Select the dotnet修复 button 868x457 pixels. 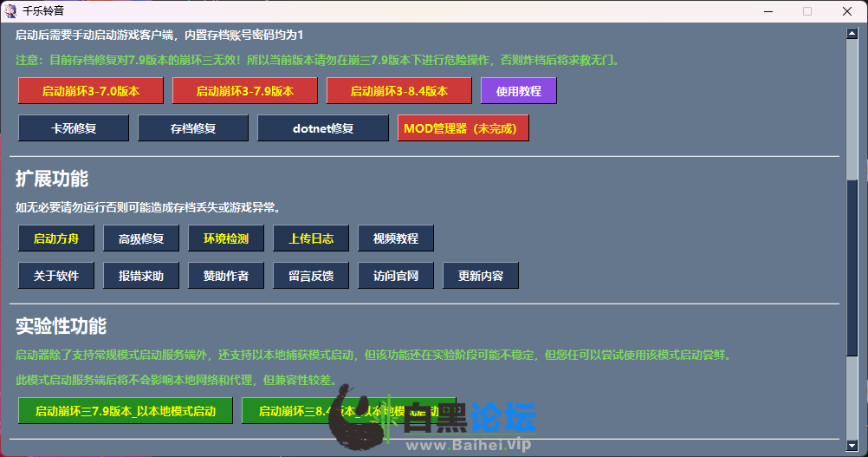pyautogui.click(x=323, y=128)
